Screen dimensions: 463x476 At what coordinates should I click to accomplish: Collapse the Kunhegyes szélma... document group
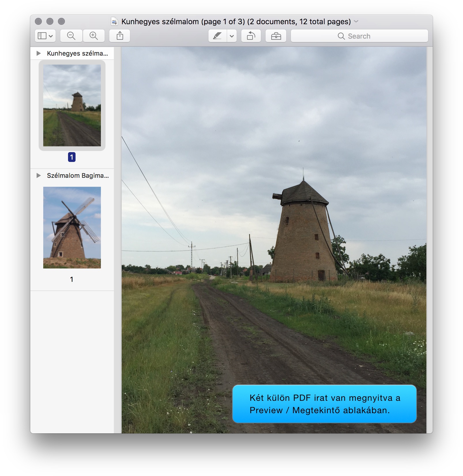(x=39, y=53)
